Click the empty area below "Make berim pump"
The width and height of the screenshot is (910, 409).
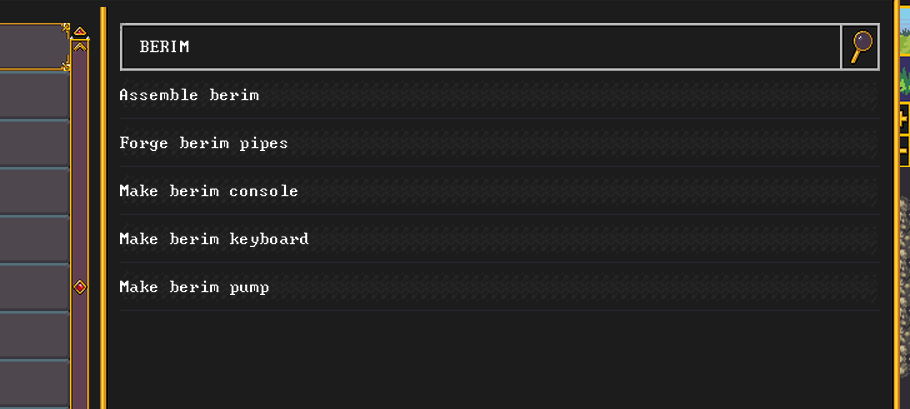click(x=498, y=358)
